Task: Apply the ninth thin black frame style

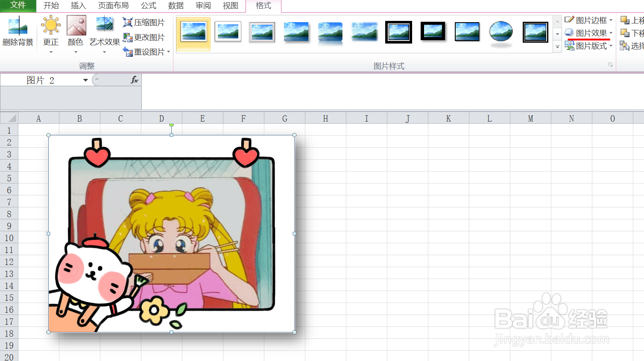Action: [x=467, y=32]
